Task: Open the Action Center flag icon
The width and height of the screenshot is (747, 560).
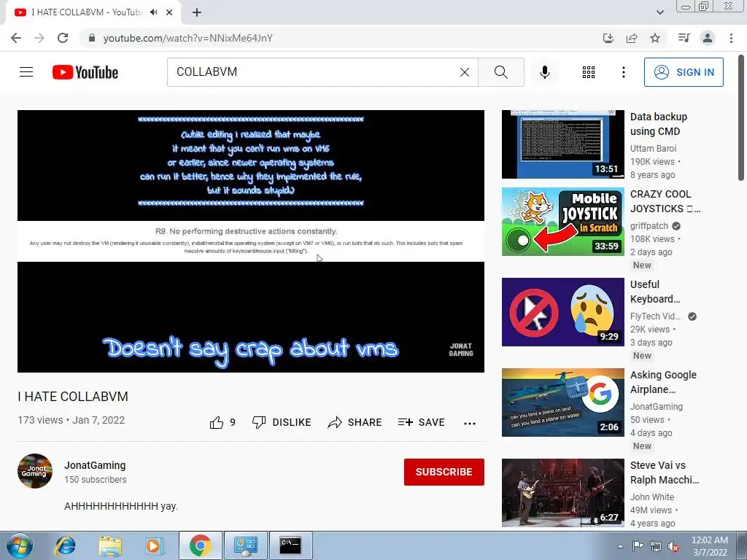Action: 638,546
